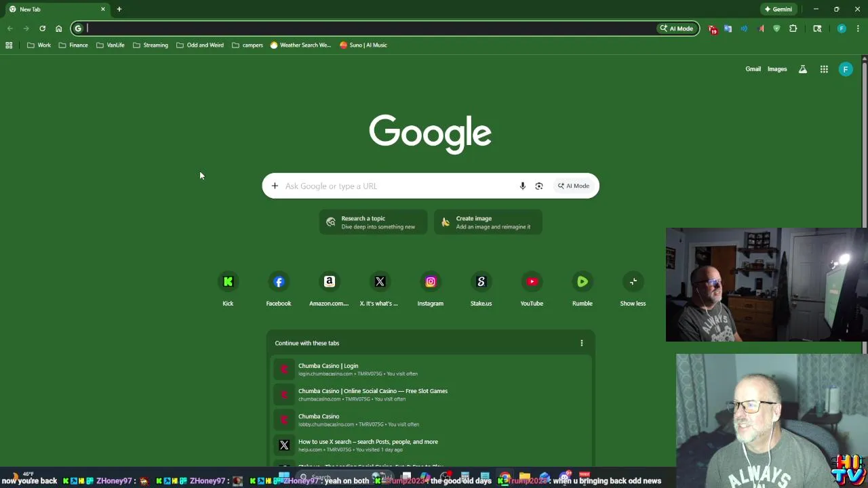Reload the page with the refresh icon
The height and width of the screenshot is (488, 868).
[x=42, y=28]
